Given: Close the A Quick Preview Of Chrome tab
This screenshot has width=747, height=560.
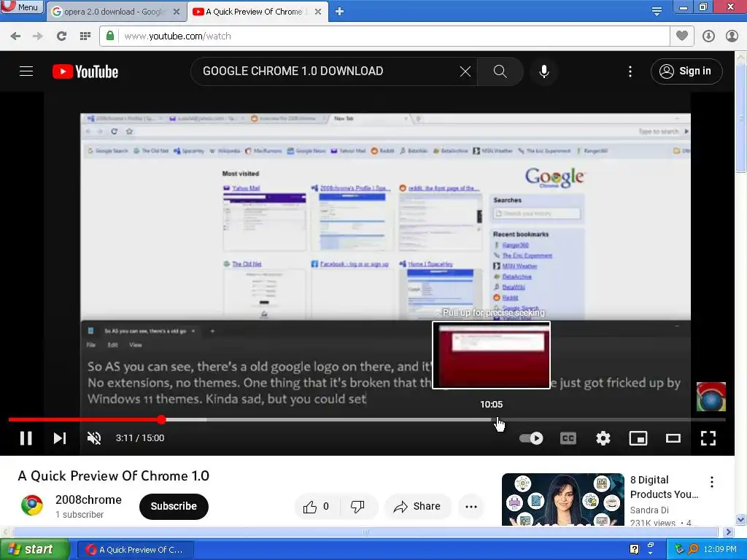Looking at the screenshot, I should pyautogui.click(x=318, y=12).
